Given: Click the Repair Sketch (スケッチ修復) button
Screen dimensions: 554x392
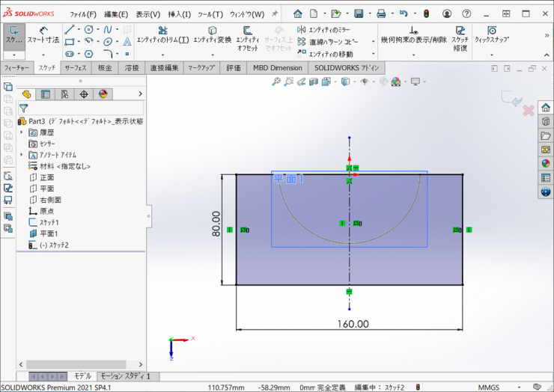Looking at the screenshot, I should tap(460, 34).
